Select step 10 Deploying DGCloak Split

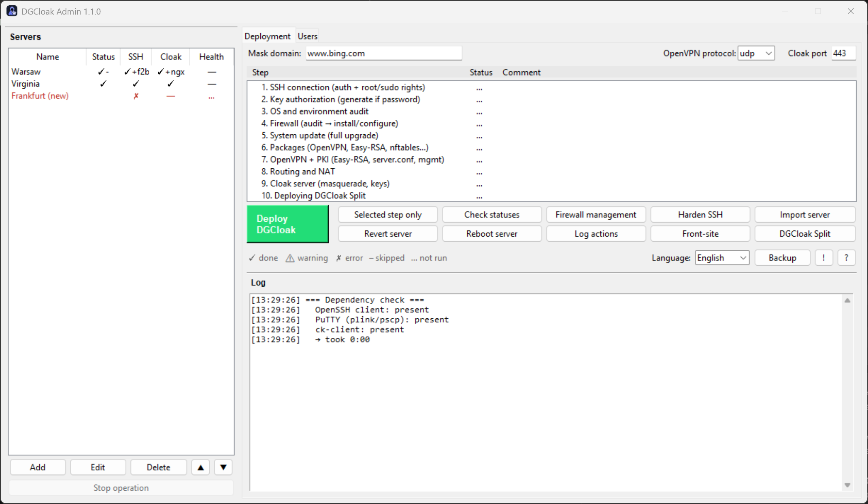tap(551, 195)
